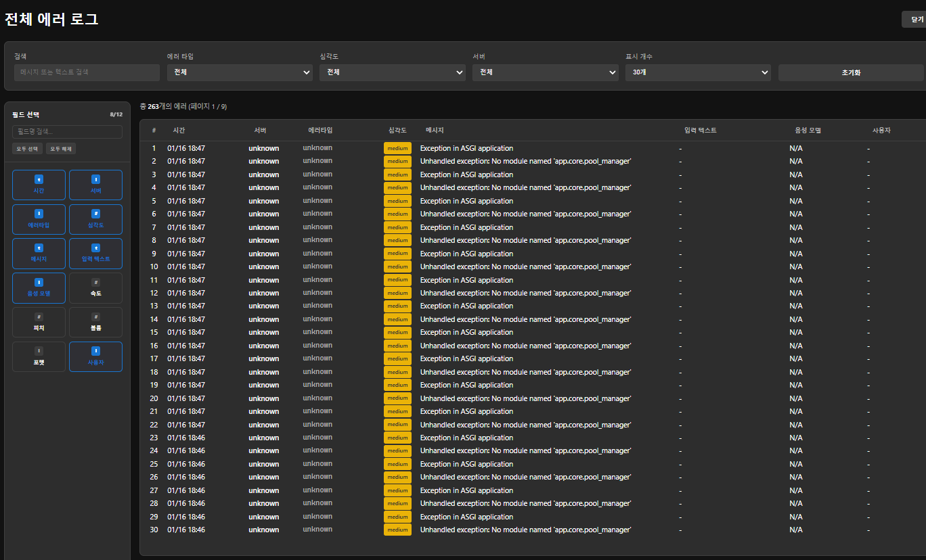926x560 pixels.
Task: Click the 모두 해제 button
Action: click(x=61, y=149)
